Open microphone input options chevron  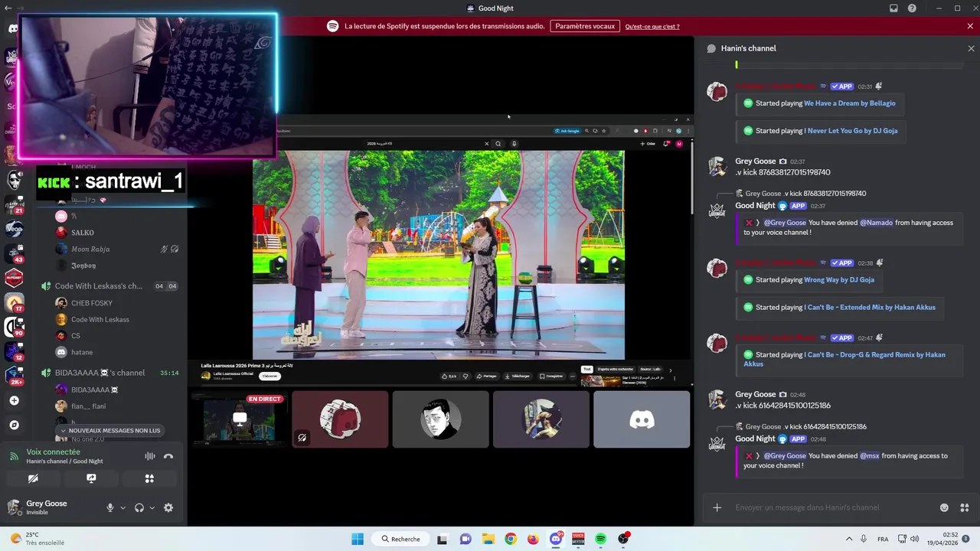pos(122,507)
